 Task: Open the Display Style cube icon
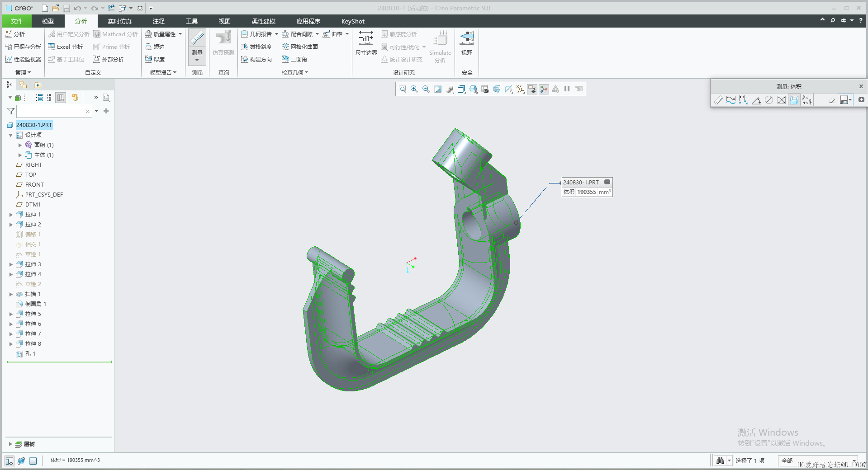coord(461,89)
